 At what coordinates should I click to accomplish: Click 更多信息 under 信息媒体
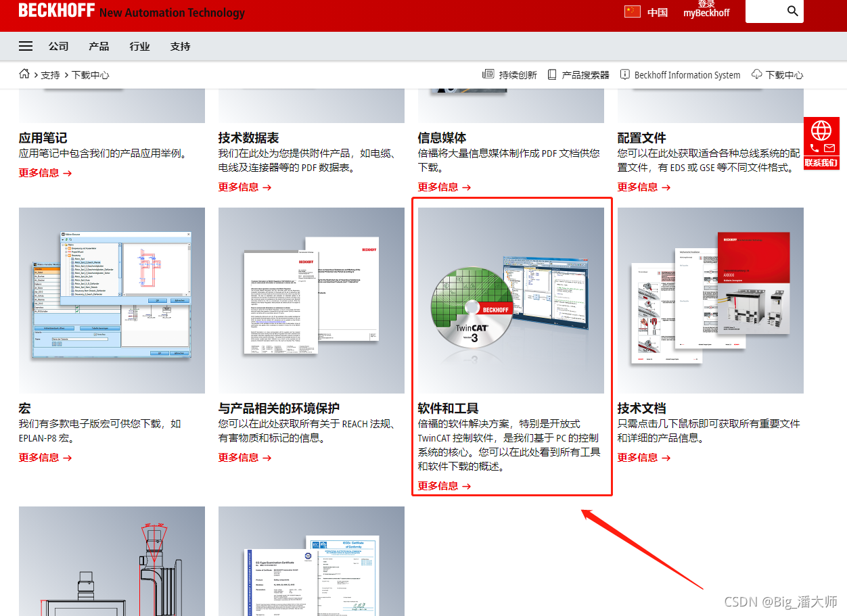point(444,187)
